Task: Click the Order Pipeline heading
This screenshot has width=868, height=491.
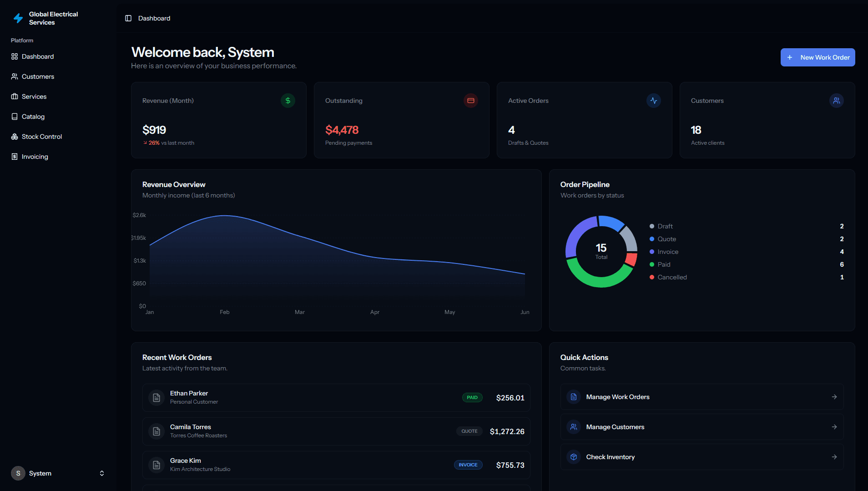Action: 585,184
